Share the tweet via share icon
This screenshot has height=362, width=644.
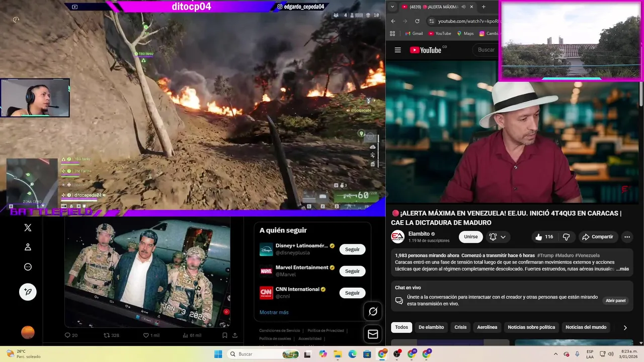pos(235,335)
